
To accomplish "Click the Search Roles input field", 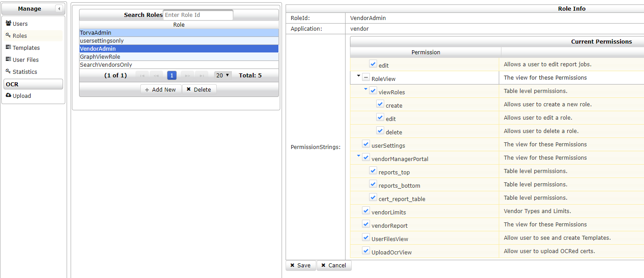I will 198,15.
